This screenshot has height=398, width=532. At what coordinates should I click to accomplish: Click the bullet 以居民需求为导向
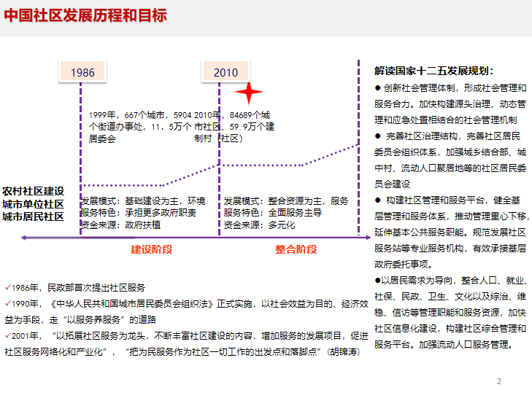click(x=451, y=312)
